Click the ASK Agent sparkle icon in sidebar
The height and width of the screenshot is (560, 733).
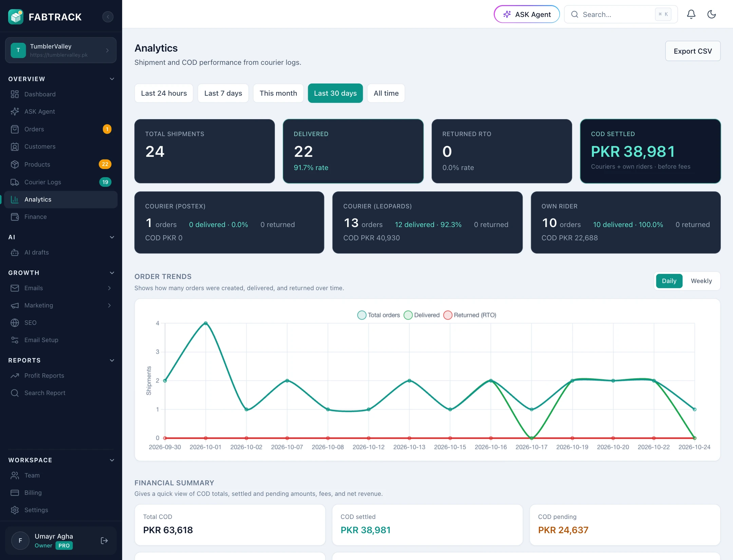(15, 111)
